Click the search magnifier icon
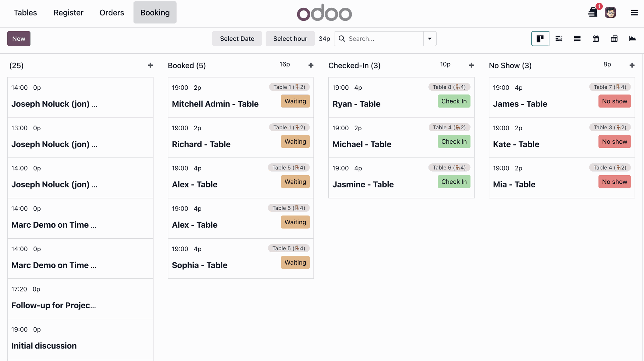The width and height of the screenshot is (644, 361). point(341,39)
